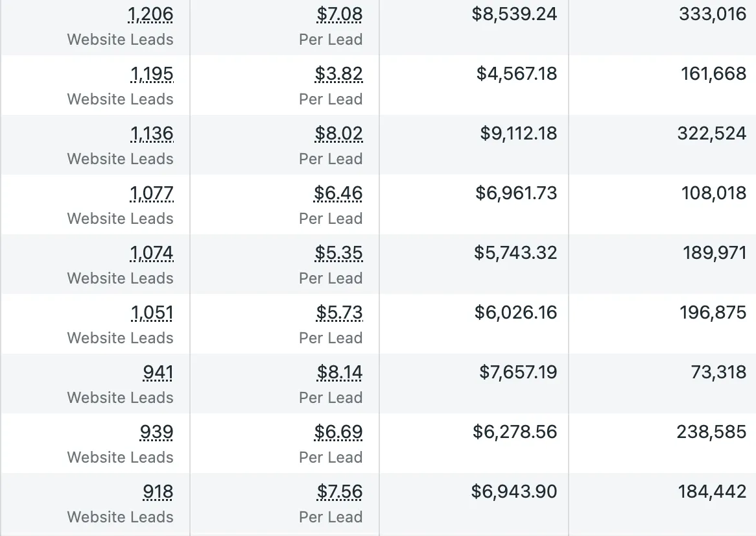Select the 1,077 website leads figure
Image resolution: width=756 pixels, height=536 pixels.
[x=151, y=193]
